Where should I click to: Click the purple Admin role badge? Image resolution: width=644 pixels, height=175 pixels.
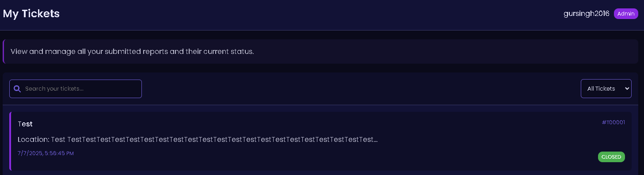(626, 14)
